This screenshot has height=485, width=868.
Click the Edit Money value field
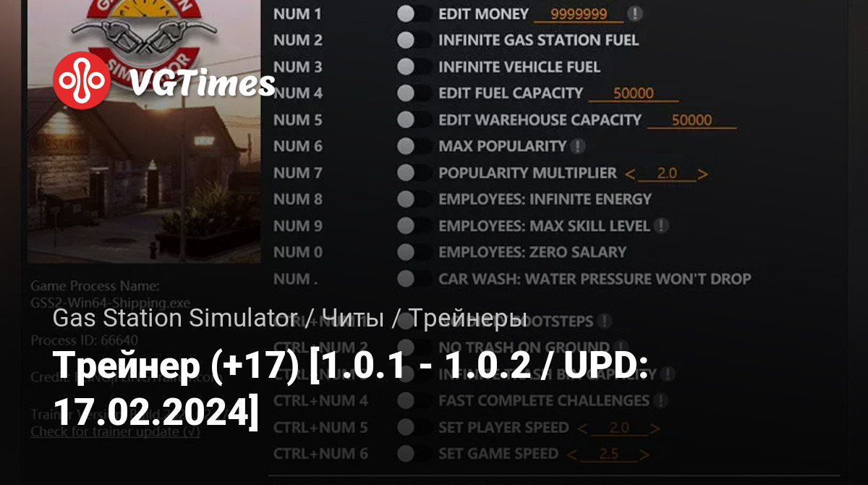[x=578, y=14]
